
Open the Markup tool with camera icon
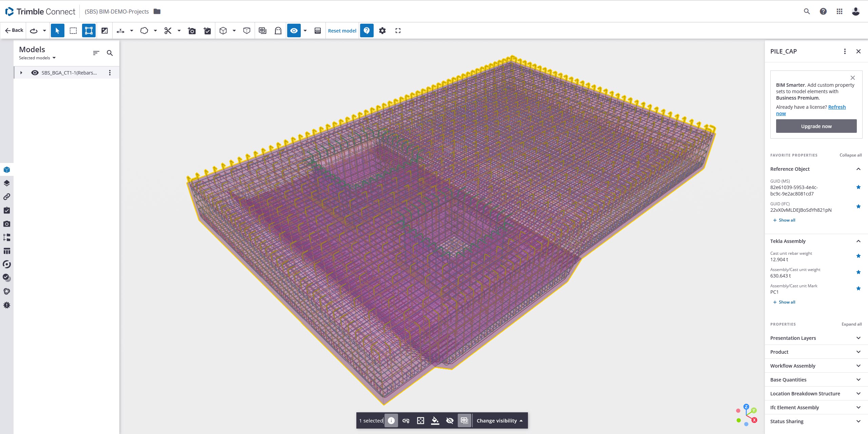[x=192, y=30]
